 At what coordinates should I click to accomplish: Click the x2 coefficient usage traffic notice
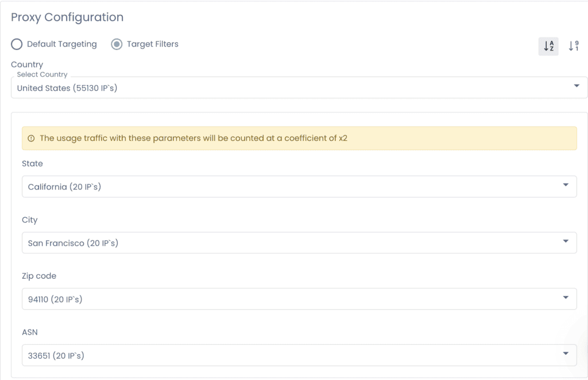pos(193,139)
